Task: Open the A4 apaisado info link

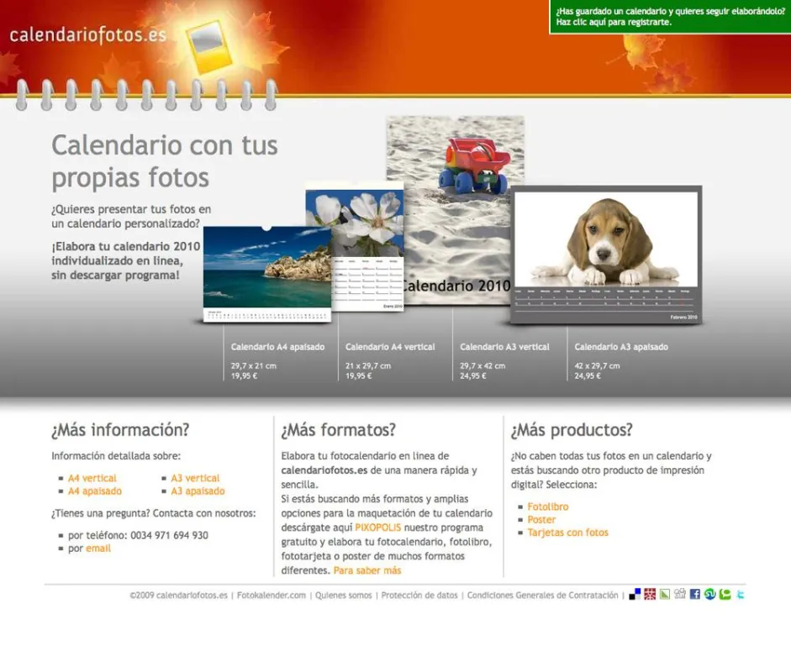Action: tap(95, 491)
